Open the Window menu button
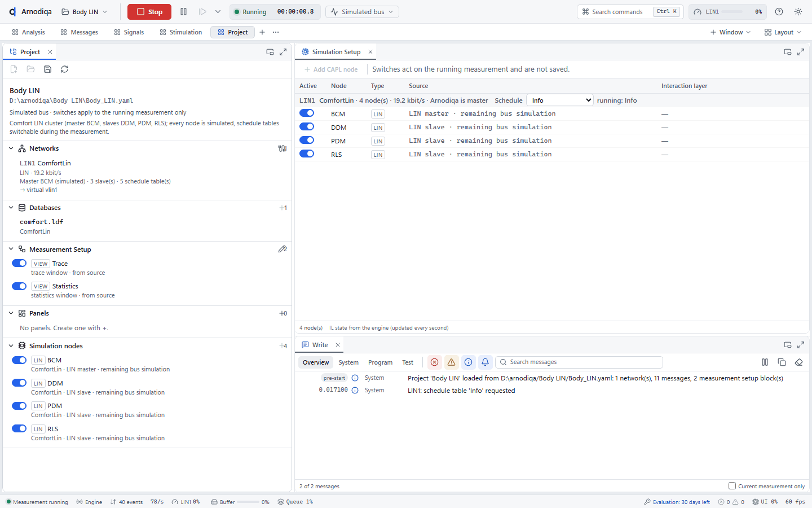This screenshot has width=812, height=508. pos(731,32)
